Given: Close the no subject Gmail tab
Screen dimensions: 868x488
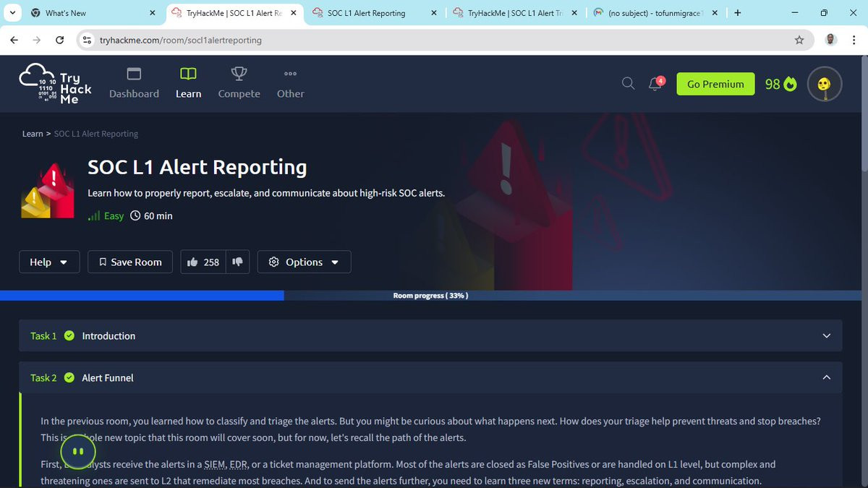Looking at the screenshot, I should point(715,13).
